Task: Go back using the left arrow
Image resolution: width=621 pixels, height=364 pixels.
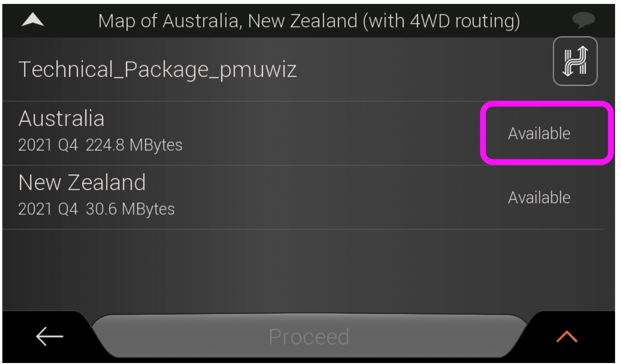Action: [x=49, y=337]
